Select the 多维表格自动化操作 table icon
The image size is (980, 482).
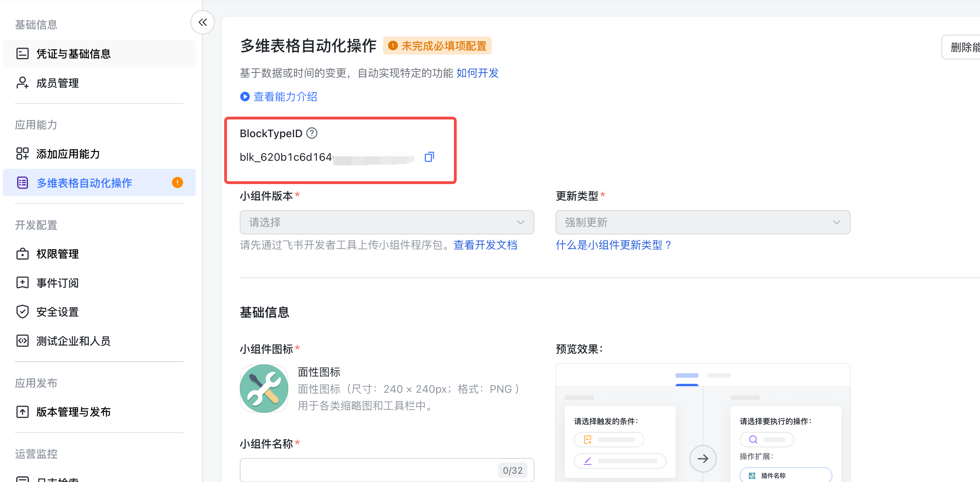coord(23,182)
